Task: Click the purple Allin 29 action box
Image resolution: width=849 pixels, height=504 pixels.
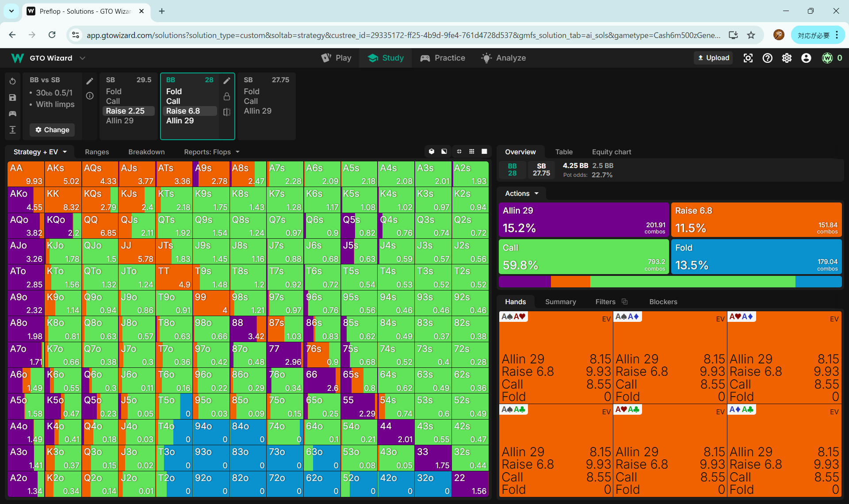Action: (583, 220)
